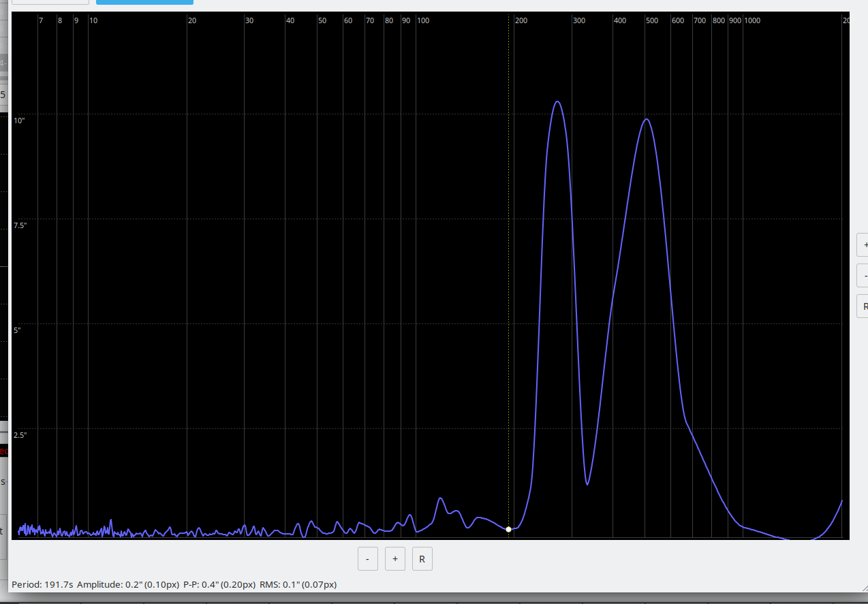Click the 800 period axis label
This screenshot has width=868, height=604.
tap(719, 21)
